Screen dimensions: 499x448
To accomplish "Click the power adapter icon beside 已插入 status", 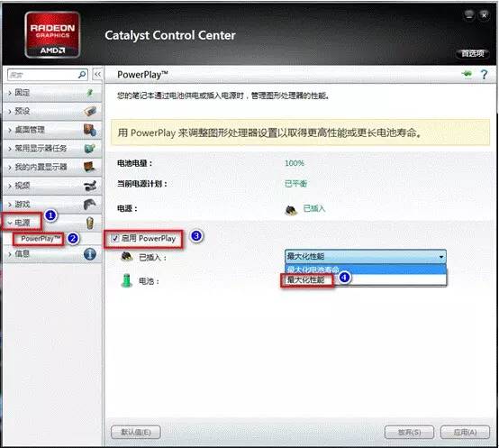I will [291, 209].
